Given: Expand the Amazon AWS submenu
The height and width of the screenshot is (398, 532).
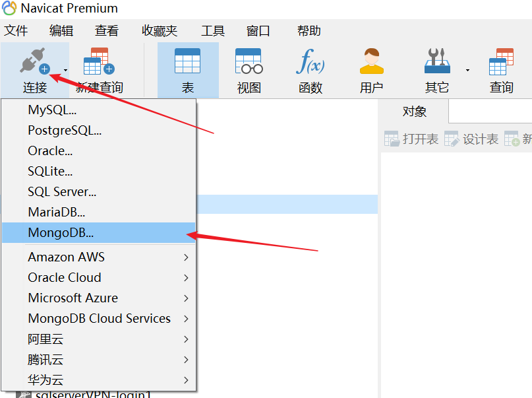Looking at the screenshot, I should coord(99,257).
